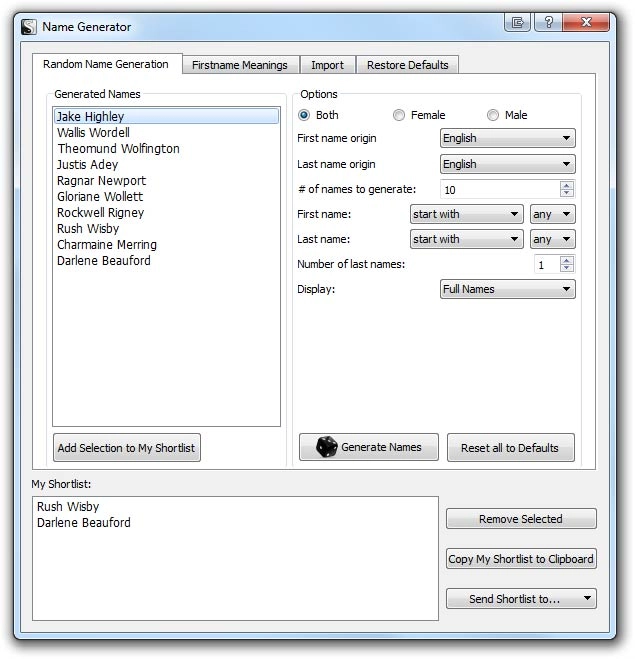Select Darlene Beauford in Generated Names list
The height and width of the screenshot is (659, 635).
pyautogui.click(x=166, y=261)
